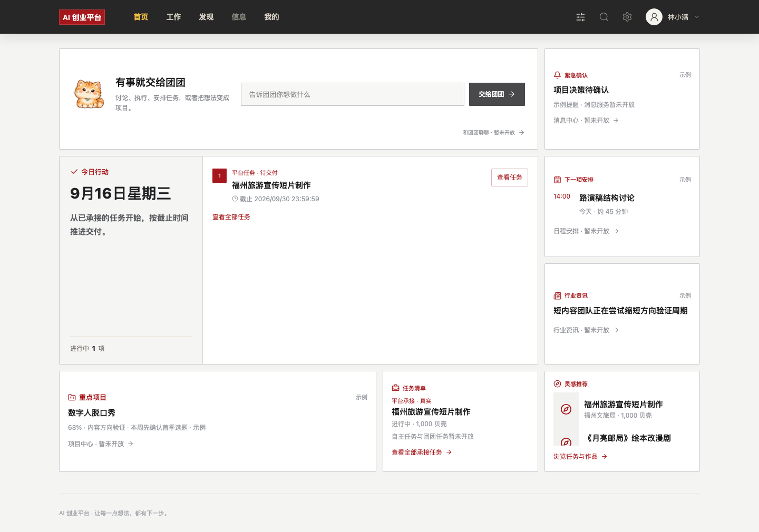The image size is (759, 532).
Task: Click the checkmark icon beside 今日行动
Action: tap(74, 172)
